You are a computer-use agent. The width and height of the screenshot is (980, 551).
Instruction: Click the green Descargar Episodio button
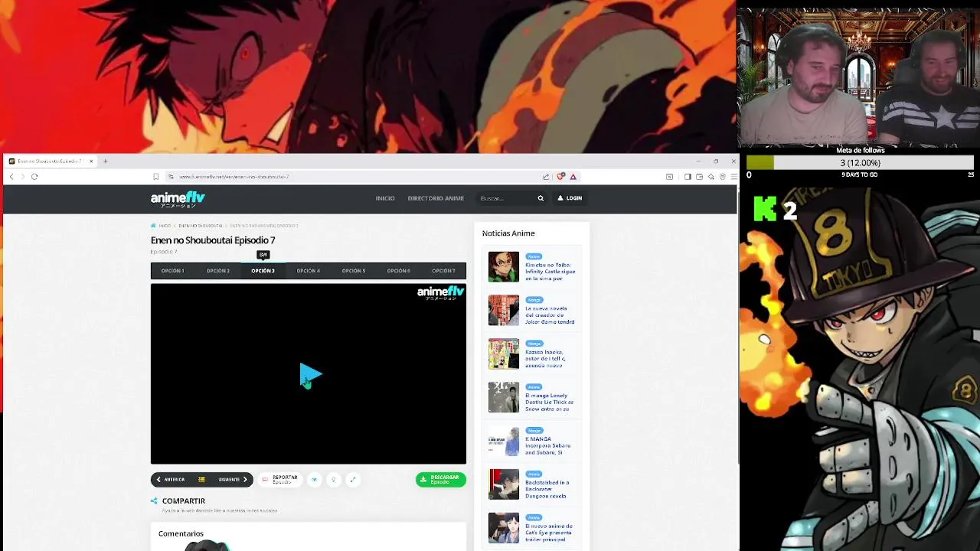point(440,480)
